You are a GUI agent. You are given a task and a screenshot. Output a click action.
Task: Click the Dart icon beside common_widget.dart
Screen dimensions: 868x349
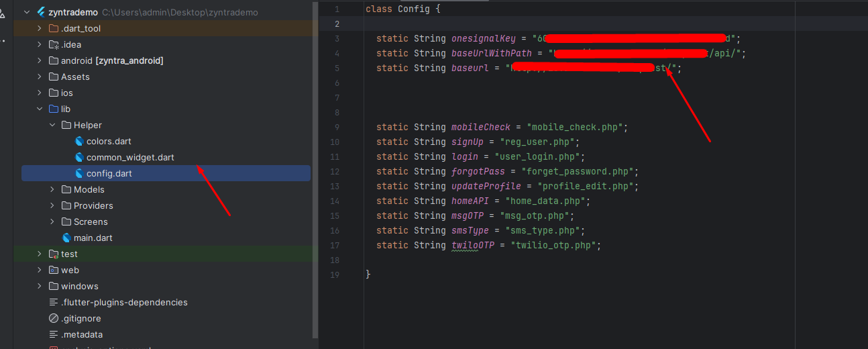79,158
